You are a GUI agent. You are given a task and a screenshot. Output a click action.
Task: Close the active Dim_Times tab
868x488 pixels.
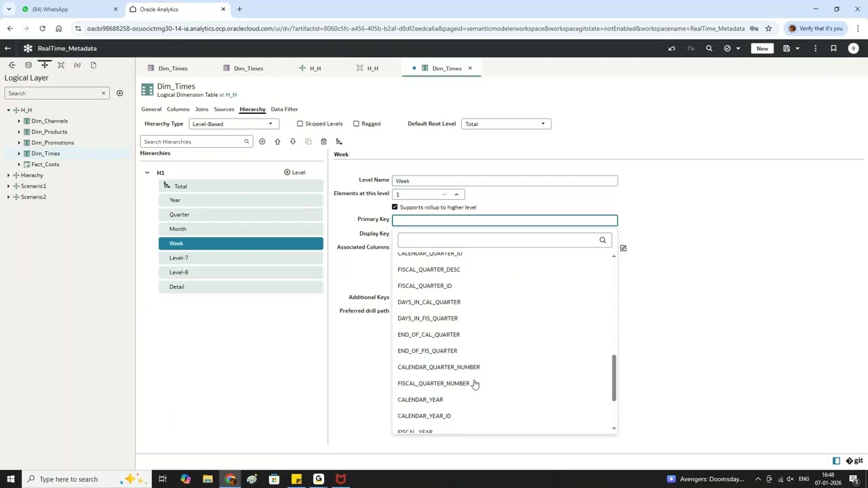click(x=469, y=68)
